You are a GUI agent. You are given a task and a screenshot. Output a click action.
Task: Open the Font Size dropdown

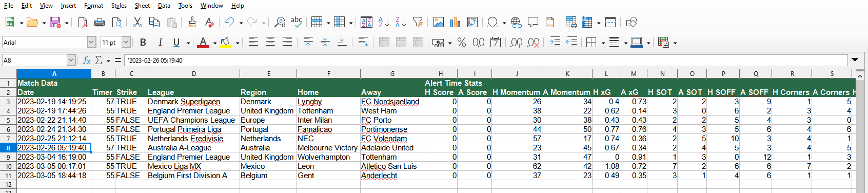[126, 42]
